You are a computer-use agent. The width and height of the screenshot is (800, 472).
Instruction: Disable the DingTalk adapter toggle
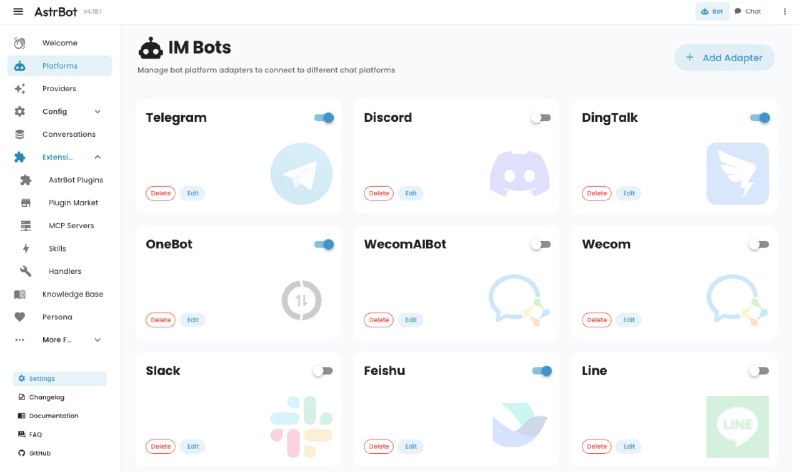pos(760,118)
